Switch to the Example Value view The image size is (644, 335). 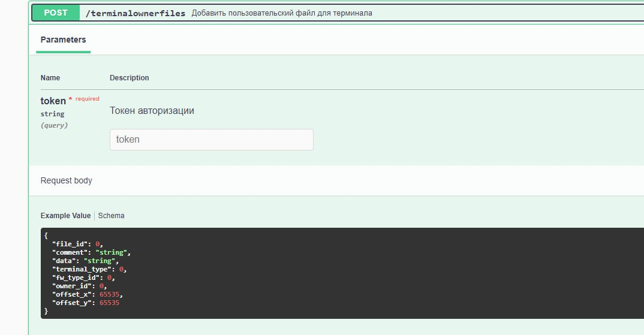click(66, 216)
